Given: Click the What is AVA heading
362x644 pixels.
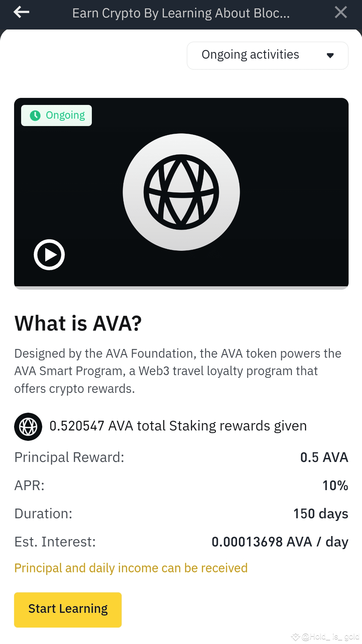Looking at the screenshot, I should (78, 323).
